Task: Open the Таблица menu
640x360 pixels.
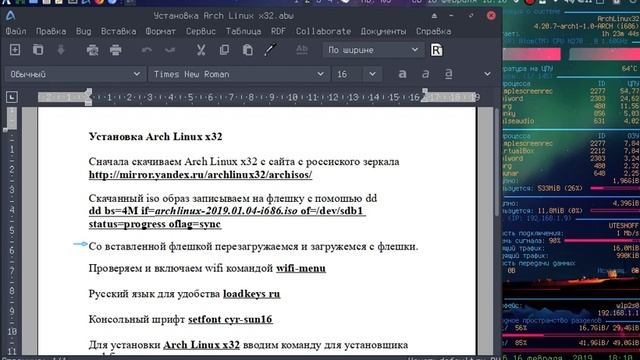Action: point(243,31)
